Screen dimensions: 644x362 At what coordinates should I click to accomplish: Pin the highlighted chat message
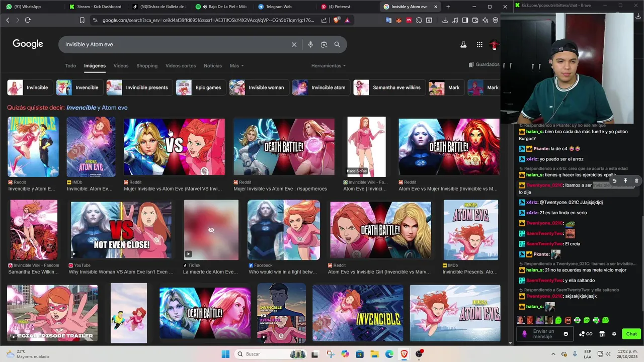coord(625,180)
